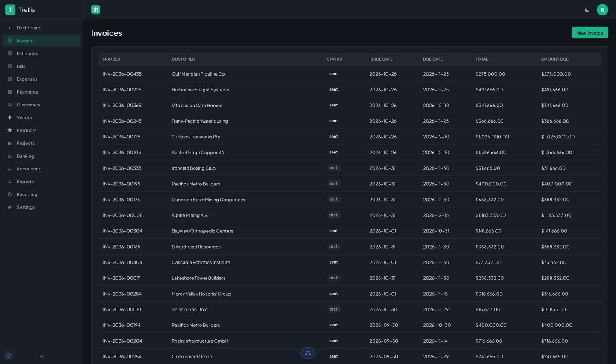Select the Orion Parcel Group row

(x=349, y=356)
